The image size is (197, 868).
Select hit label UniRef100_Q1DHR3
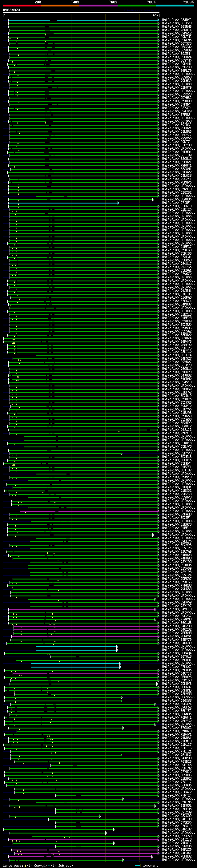(177, 778)
